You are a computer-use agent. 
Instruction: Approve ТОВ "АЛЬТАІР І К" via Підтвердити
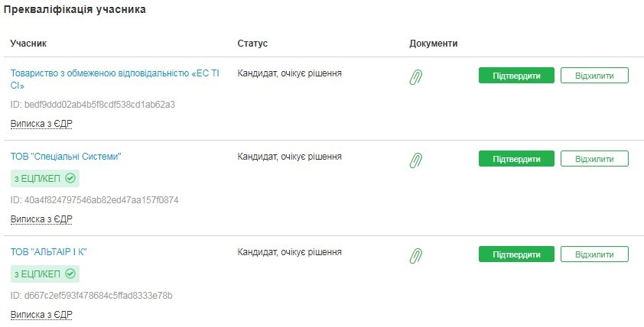[516, 254]
